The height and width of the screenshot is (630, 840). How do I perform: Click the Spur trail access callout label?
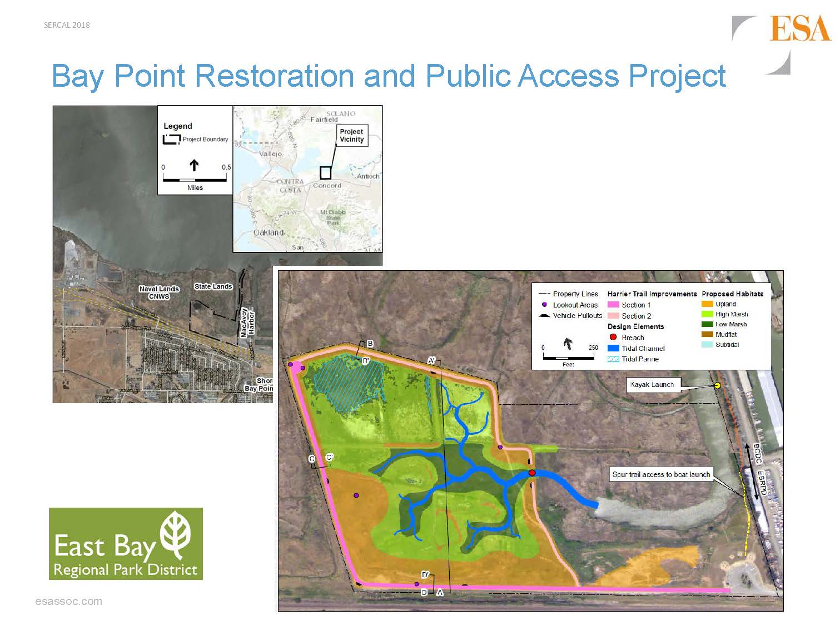click(x=660, y=474)
